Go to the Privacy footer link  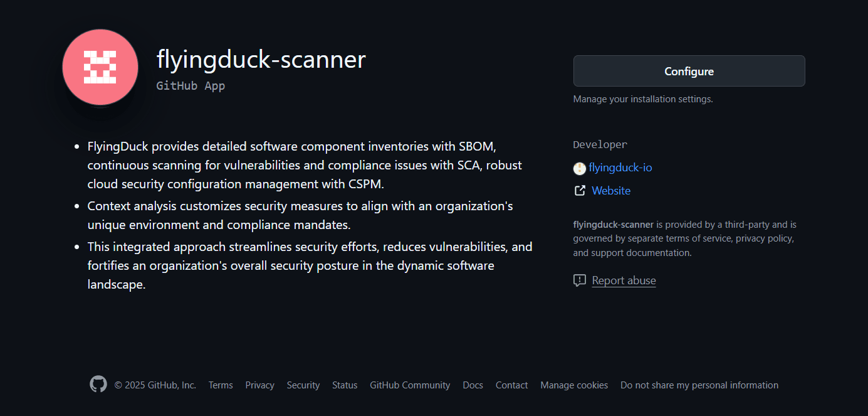259,385
